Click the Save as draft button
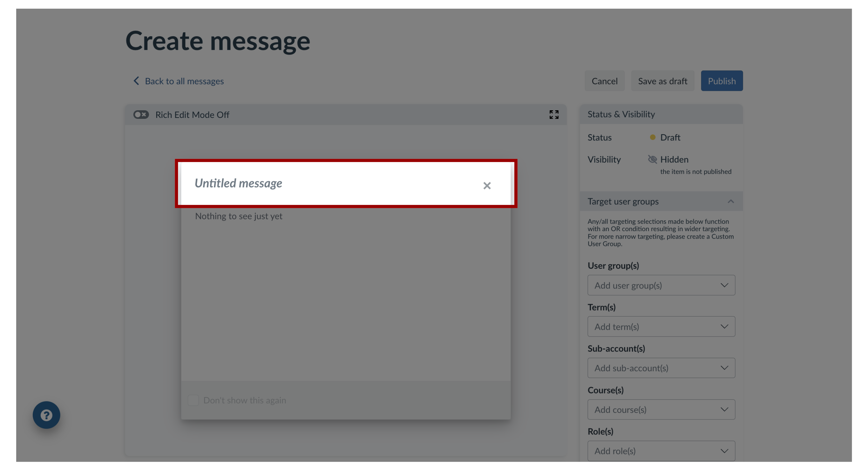 [x=662, y=80]
